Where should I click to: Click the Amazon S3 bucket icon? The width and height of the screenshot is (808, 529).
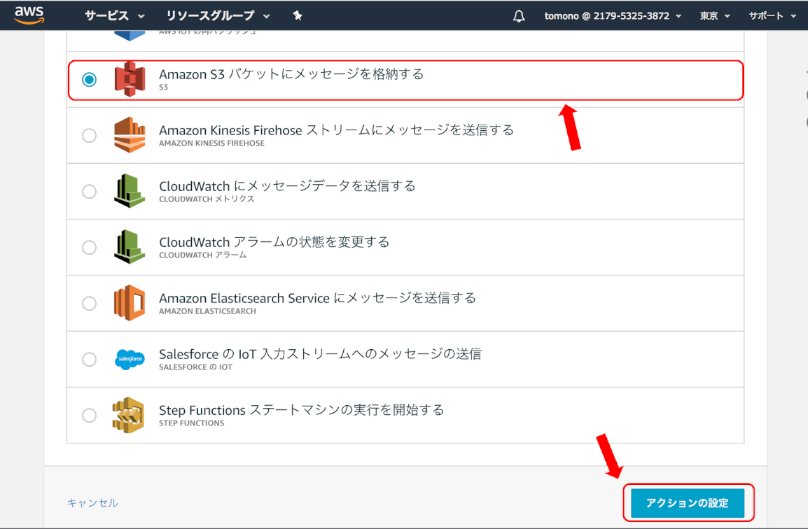(129, 79)
